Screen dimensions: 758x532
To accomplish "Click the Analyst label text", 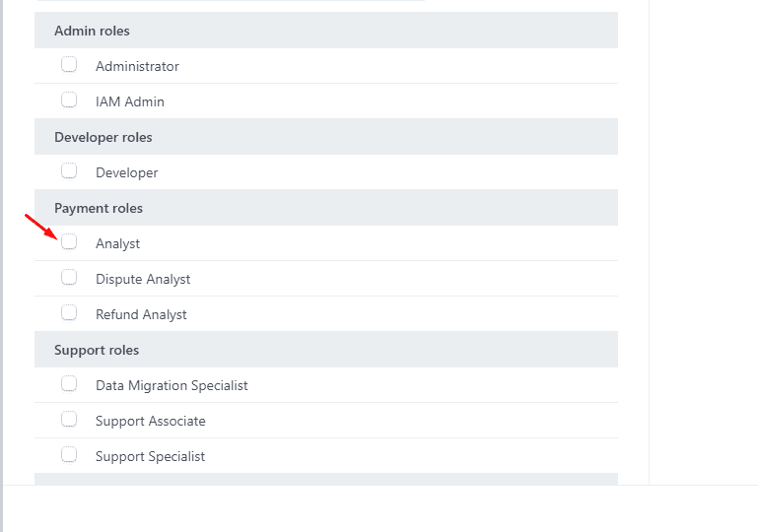I will pos(117,243).
